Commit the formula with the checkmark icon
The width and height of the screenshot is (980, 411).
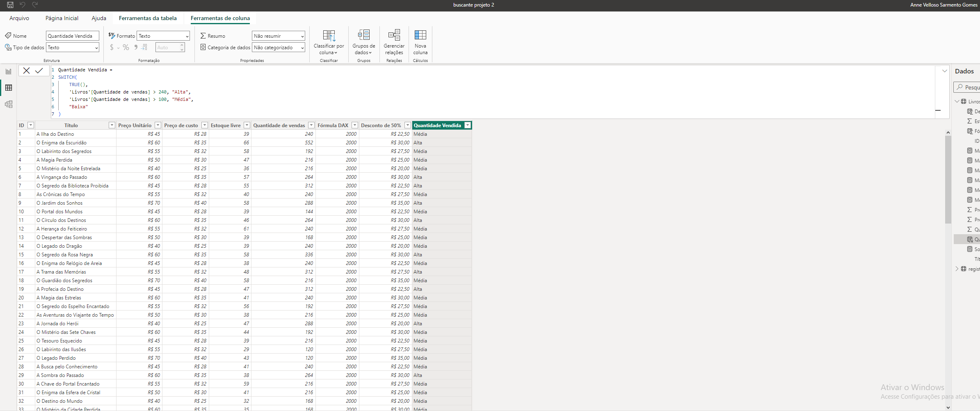(x=39, y=71)
